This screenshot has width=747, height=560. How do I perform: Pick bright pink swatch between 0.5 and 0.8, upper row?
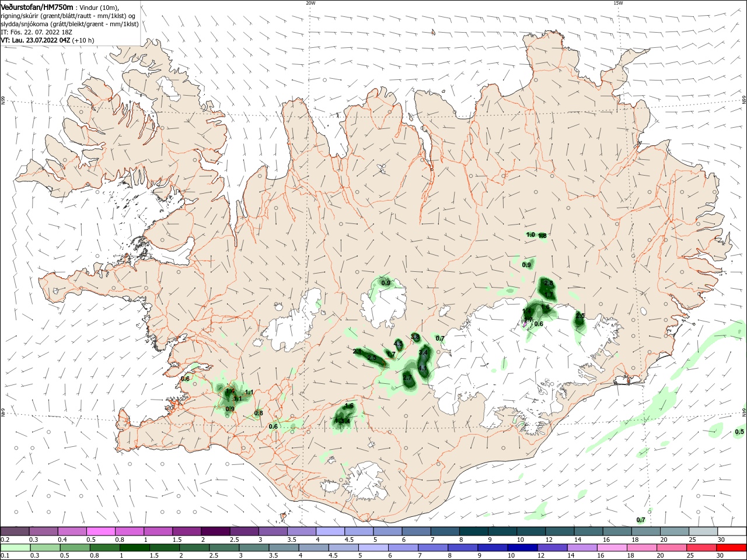[100, 531]
